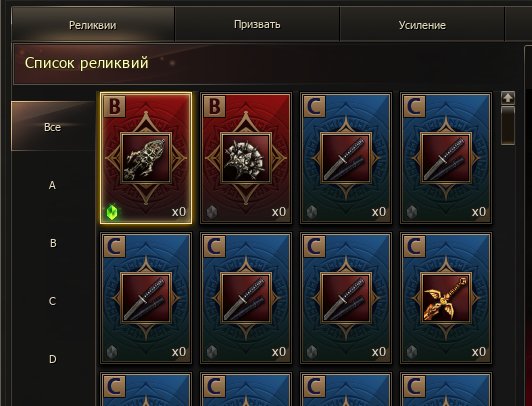Show all relics with the Все filter

[x=53, y=127]
